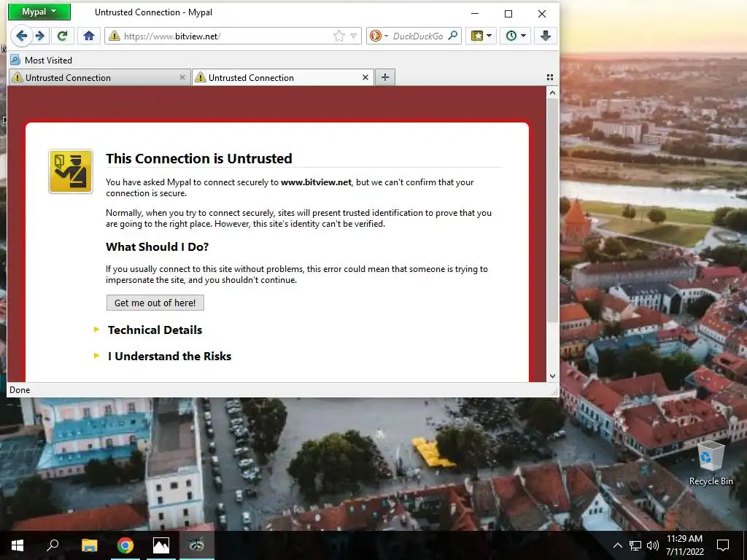Close the second Untrusted Connection tab
This screenshot has height=560, width=747.
(x=365, y=77)
